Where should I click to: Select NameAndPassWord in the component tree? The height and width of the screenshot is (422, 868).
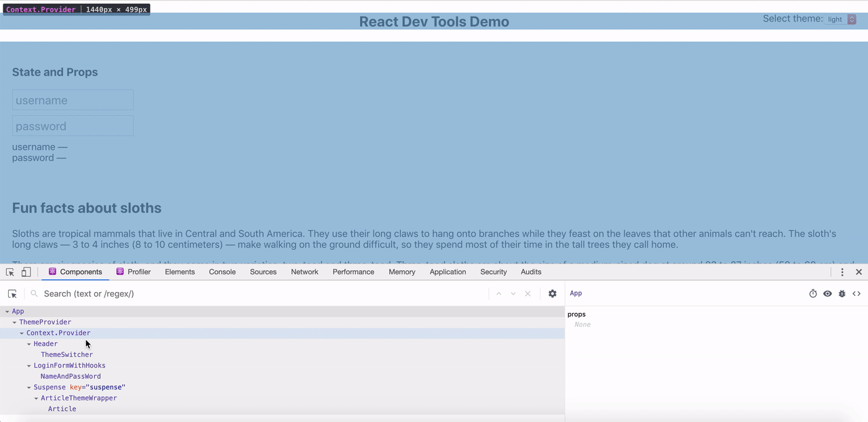pos(71,377)
